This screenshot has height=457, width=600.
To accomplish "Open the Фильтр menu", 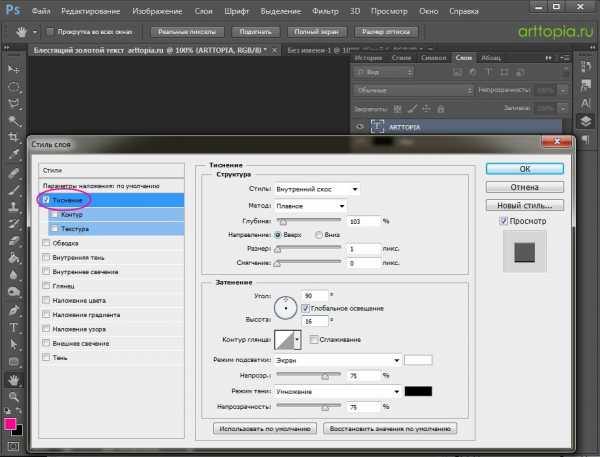I will click(325, 11).
